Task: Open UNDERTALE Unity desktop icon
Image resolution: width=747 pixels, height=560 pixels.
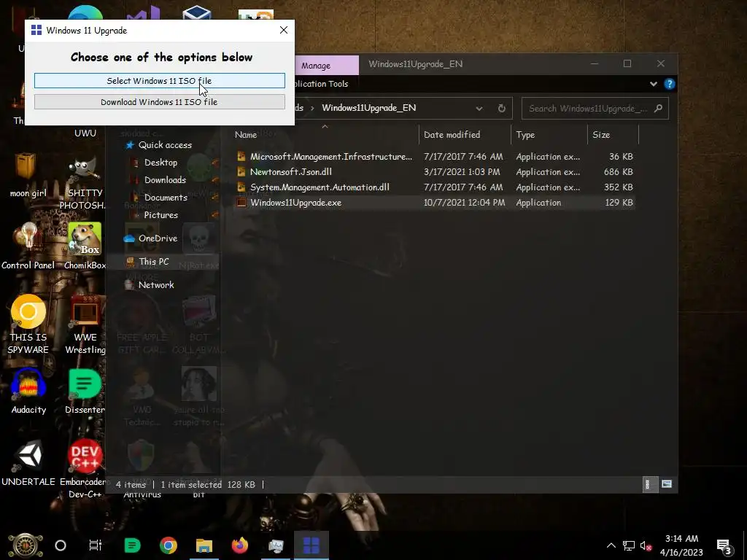Action: [x=28, y=463]
